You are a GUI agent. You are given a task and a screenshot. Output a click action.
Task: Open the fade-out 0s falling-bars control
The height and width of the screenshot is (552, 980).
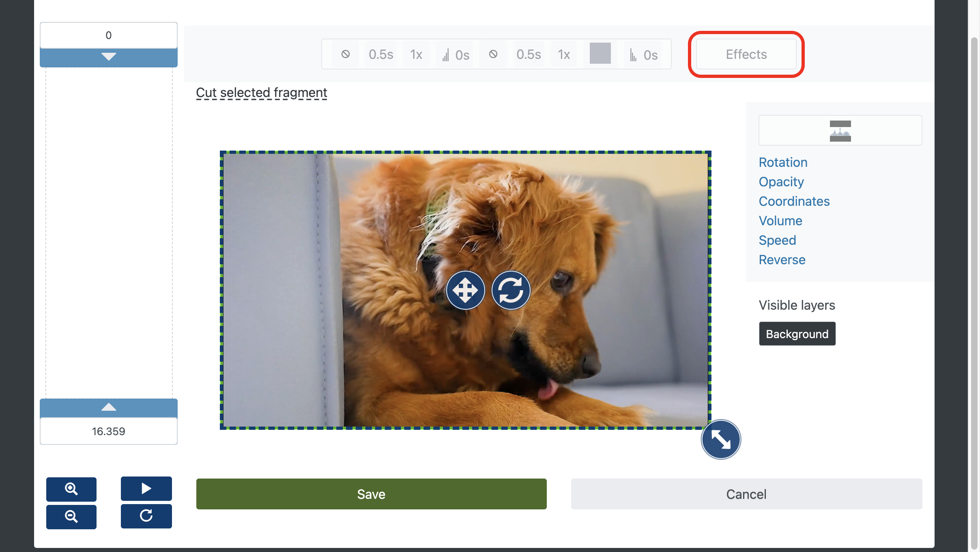click(643, 54)
